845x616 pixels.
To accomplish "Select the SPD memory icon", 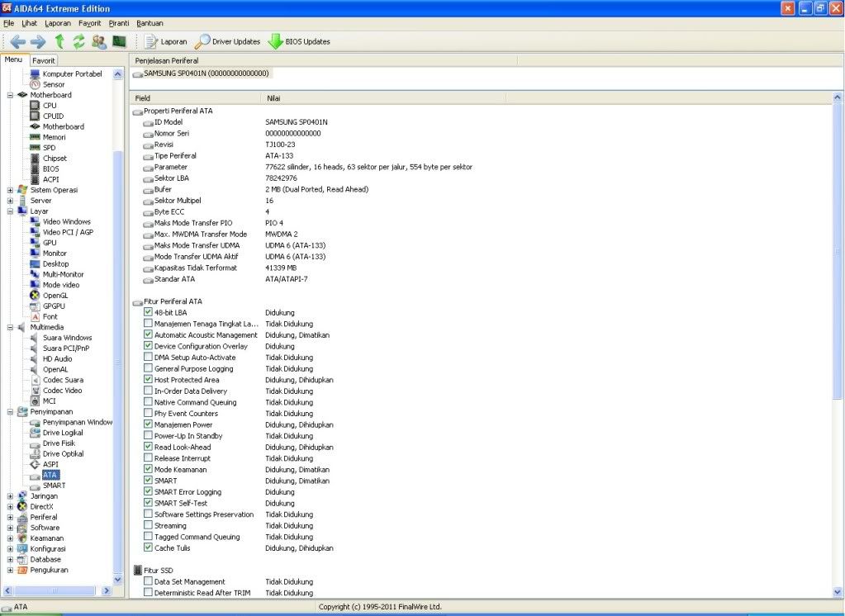I will tap(35, 148).
